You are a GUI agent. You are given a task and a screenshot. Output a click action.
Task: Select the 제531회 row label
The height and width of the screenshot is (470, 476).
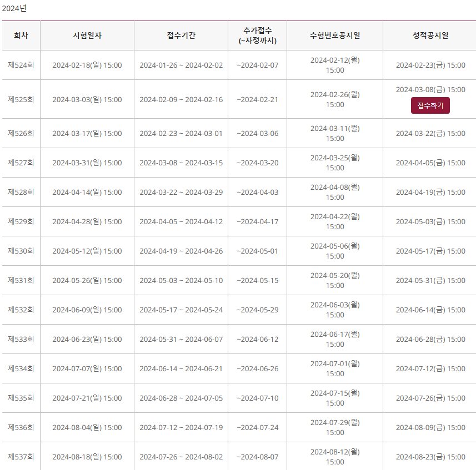(x=21, y=280)
